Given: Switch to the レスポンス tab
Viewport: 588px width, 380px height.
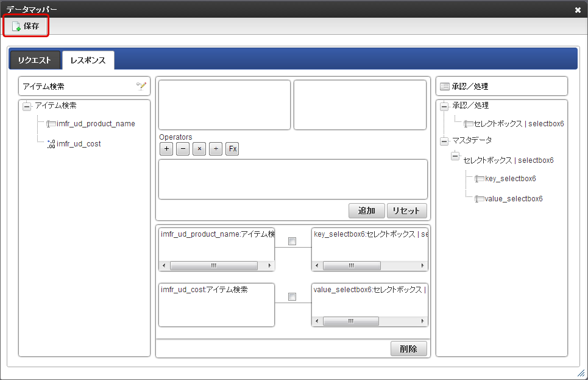Looking at the screenshot, I should (x=88, y=60).
